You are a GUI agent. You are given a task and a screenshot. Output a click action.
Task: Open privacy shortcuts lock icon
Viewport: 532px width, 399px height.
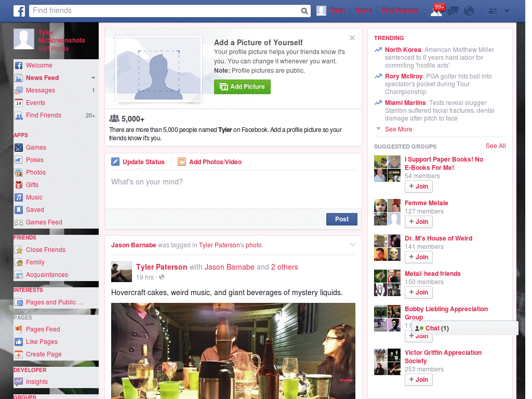pyautogui.click(x=493, y=11)
